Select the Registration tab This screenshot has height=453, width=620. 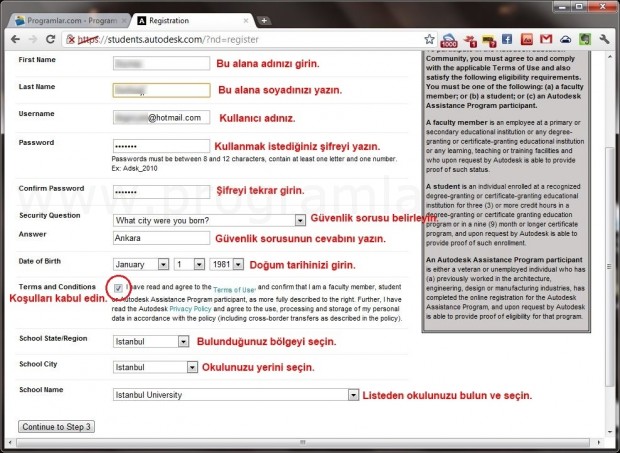point(194,21)
